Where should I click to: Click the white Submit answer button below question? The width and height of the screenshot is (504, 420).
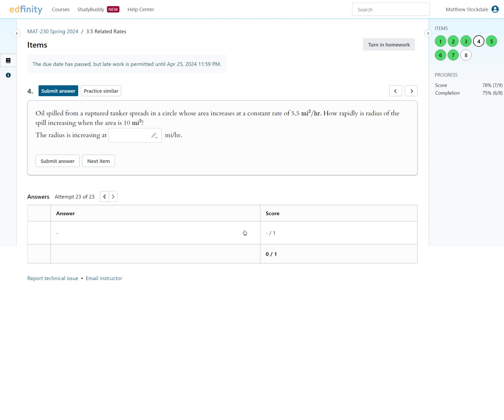pyautogui.click(x=57, y=161)
